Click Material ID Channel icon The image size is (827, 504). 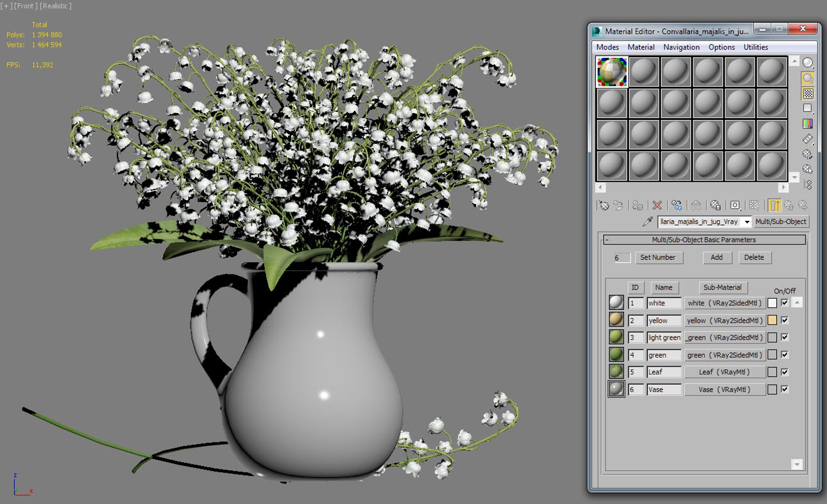pyautogui.click(x=735, y=205)
